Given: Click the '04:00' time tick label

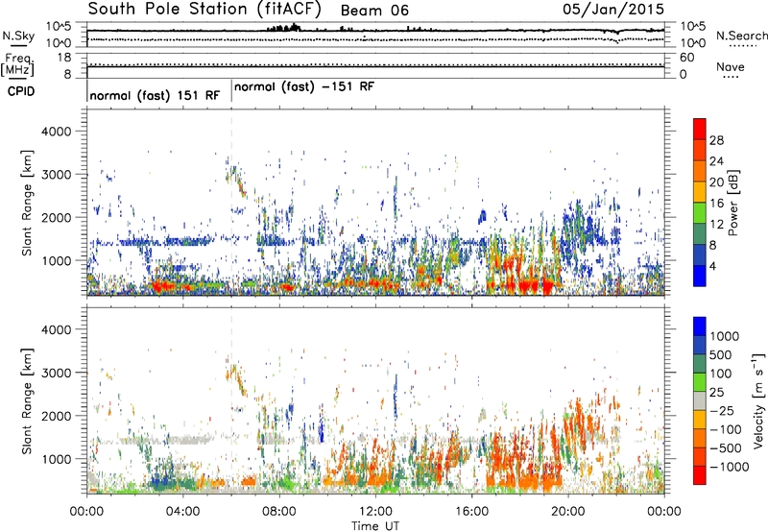Looking at the screenshot, I should pos(182,512).
